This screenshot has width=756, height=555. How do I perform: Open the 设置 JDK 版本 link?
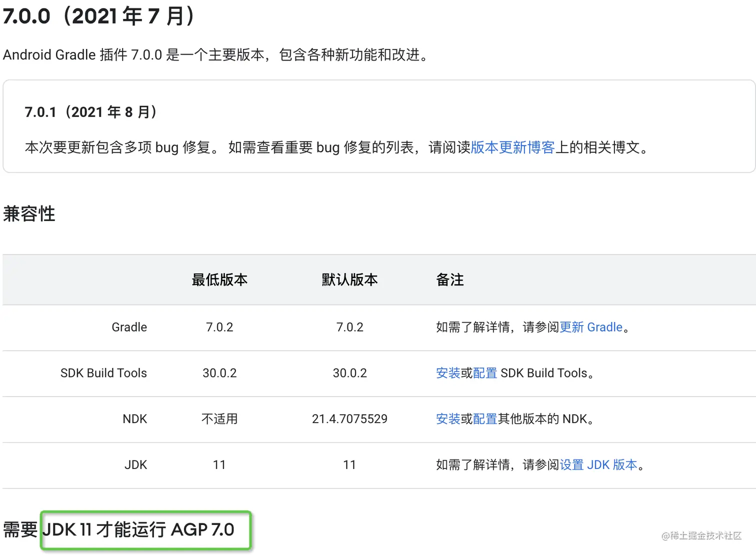tap(598, 465)
